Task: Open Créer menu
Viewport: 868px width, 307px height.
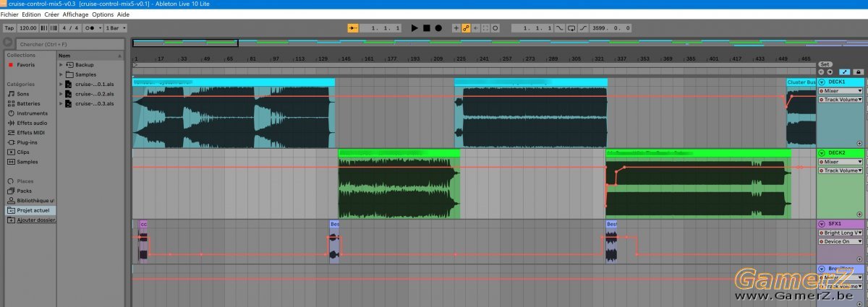Action: (51, 14)
